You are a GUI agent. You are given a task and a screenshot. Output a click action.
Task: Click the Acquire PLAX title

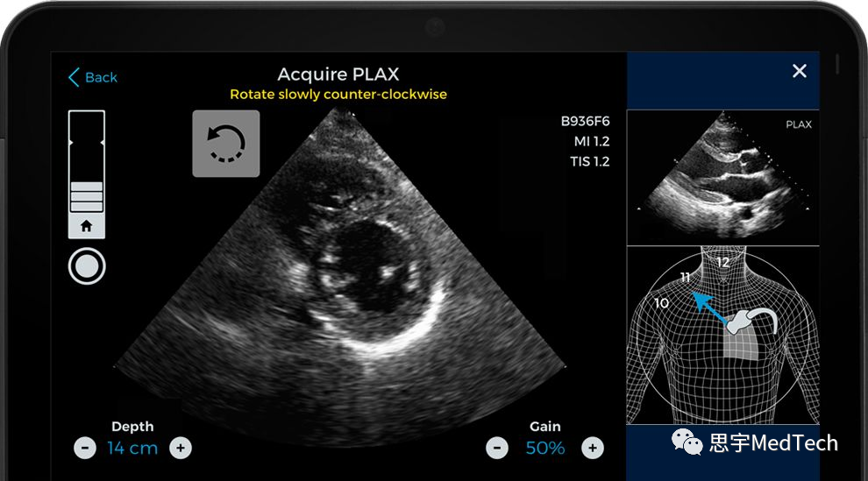pos(338,74)
